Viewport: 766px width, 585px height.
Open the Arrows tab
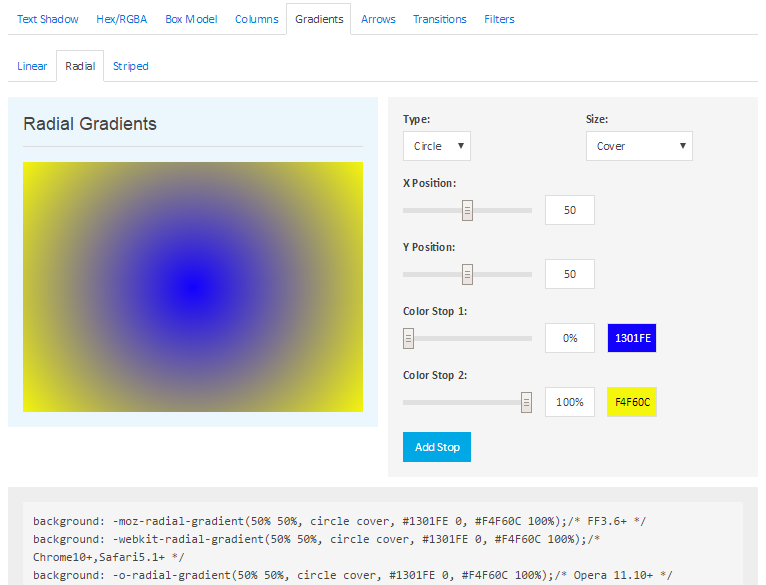point(378,19)
